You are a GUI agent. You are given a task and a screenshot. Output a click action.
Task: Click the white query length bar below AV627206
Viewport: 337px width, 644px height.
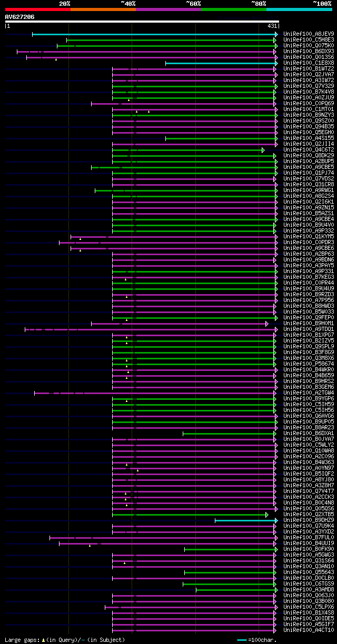142,22
